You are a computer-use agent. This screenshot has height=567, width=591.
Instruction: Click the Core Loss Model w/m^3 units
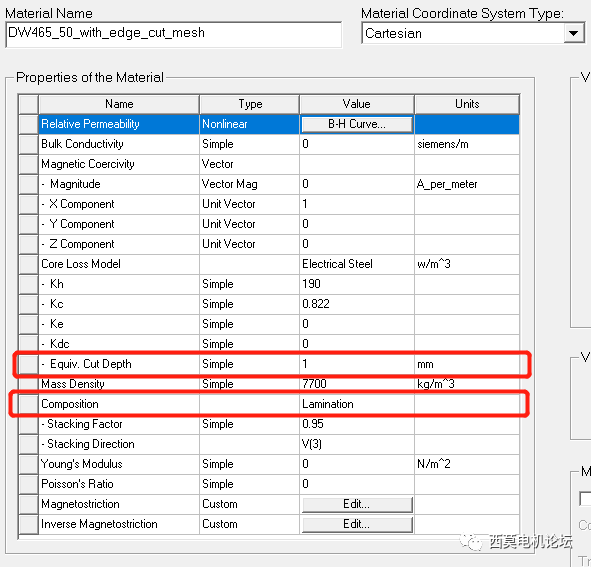[467, 264]
